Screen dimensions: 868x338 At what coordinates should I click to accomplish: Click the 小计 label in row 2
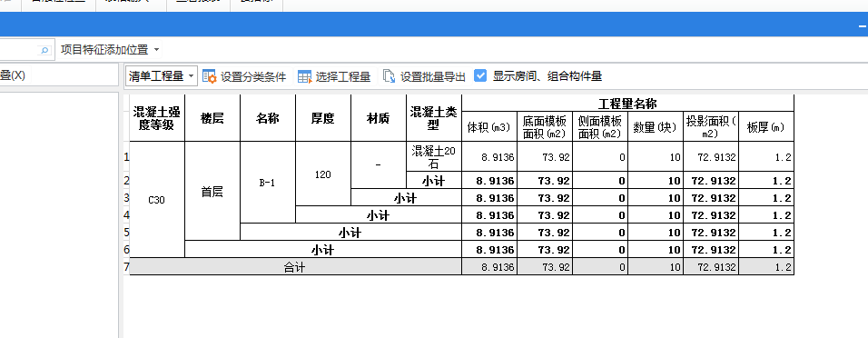[x=433, y=181]
